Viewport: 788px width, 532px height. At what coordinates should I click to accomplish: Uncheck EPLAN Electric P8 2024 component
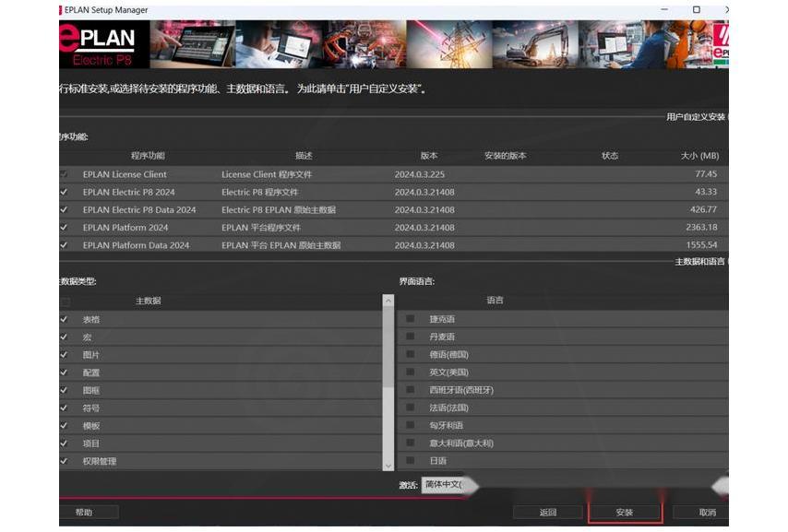(x=64, y=192)
